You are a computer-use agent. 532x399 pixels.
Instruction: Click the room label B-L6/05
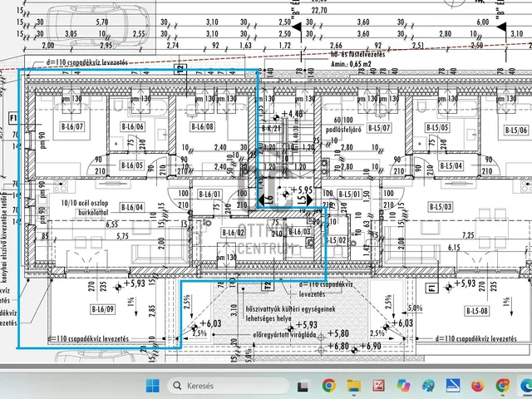coord(132,165)
